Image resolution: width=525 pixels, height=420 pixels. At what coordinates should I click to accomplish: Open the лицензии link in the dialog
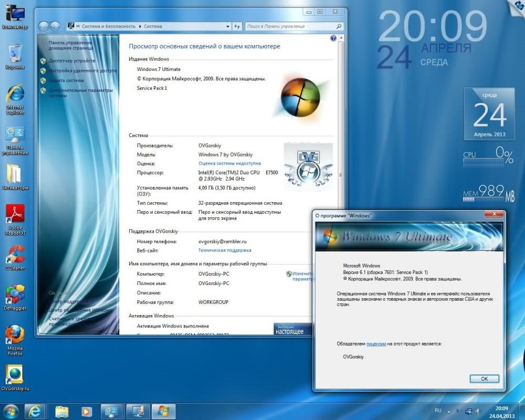point(376,344)
